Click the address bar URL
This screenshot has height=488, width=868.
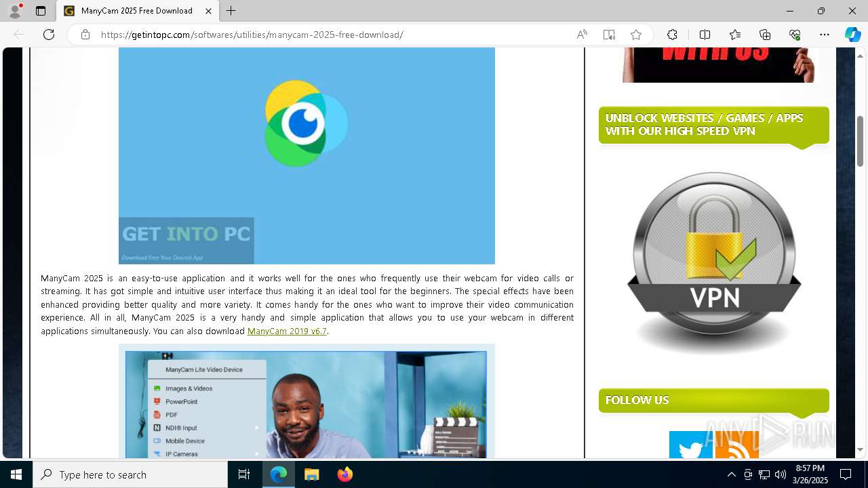point(252,35)
